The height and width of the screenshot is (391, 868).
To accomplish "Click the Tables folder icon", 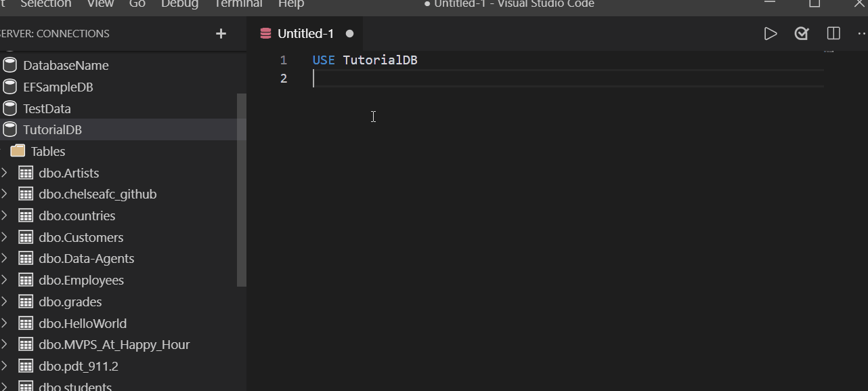I will pos(18,150).
